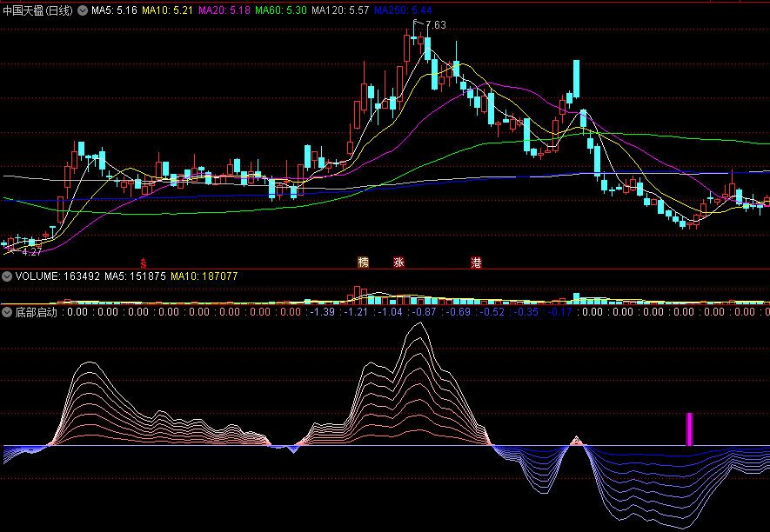
Task: Select the -0.52 indicator value
Action: pyautogui.click(x=492, y=312)
